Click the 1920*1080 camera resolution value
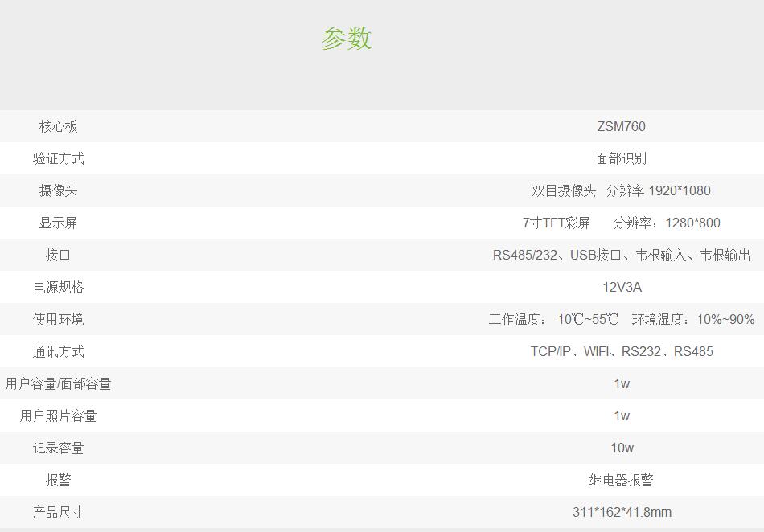 pos(679,190)
